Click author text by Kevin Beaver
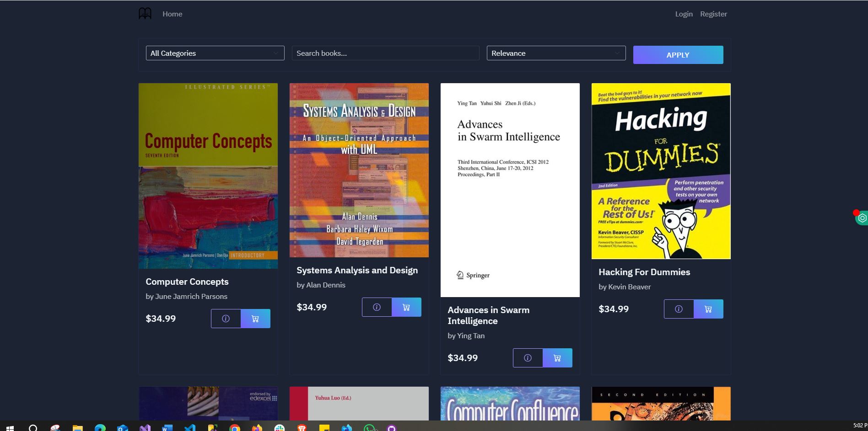868x431 pixels. point(625,287)
